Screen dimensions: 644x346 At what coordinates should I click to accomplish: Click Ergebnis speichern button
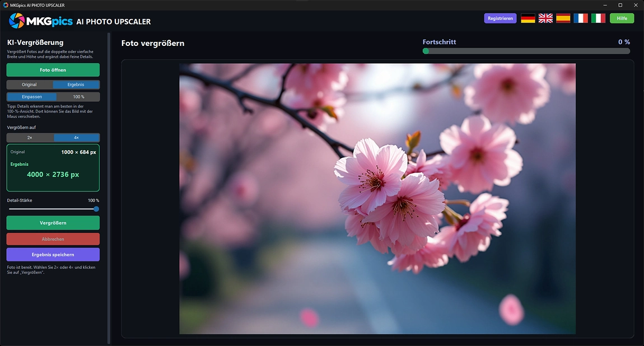pyautogui.click(x=53, y=255)
